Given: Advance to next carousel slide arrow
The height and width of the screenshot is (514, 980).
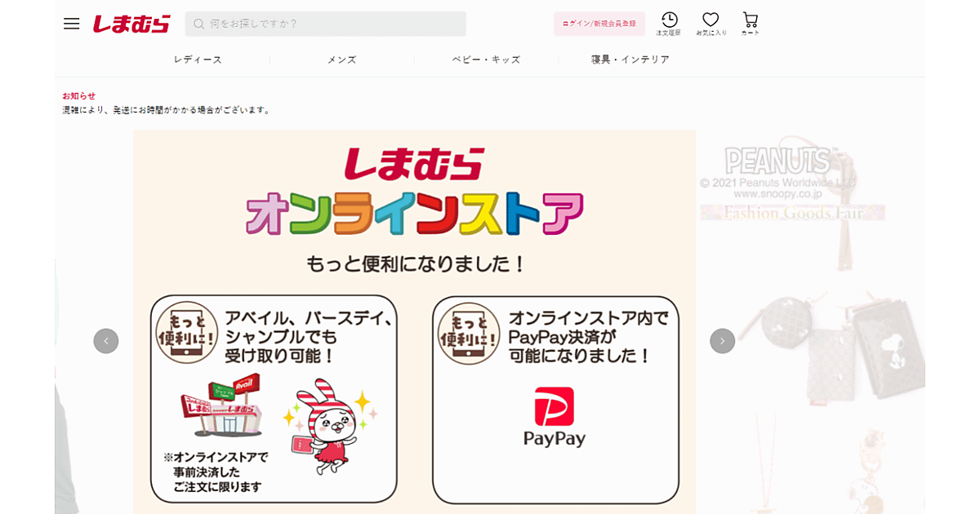Looking at the screenshot, I should click(722, 341).
